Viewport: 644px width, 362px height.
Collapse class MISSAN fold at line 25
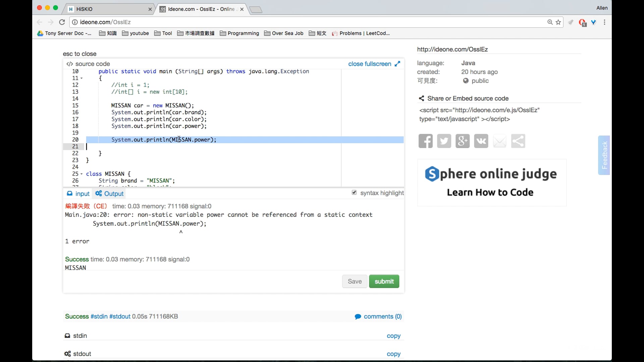coord(82,174)
